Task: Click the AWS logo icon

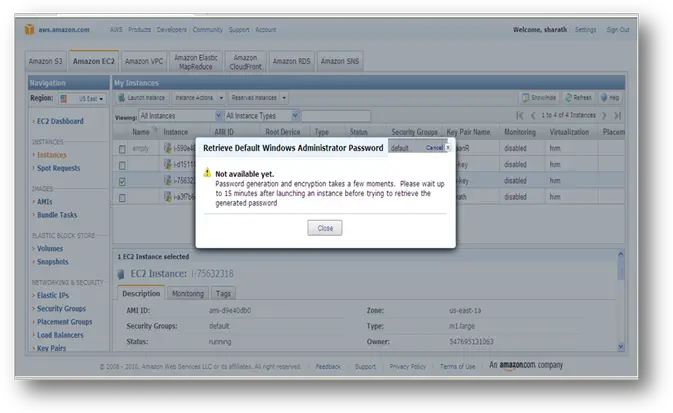Action: point(29,29)
